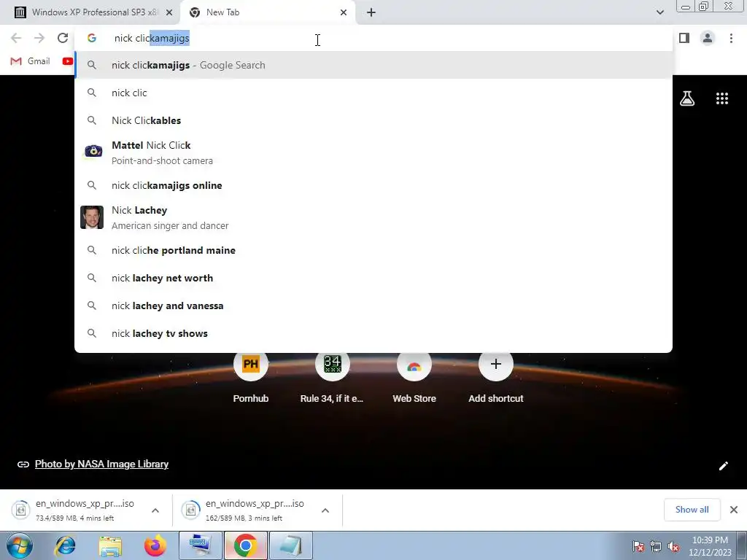The image size is (747, 560).
Task: Select the New Tab tab
Action: pyautogui.click(x=267, y=12)
